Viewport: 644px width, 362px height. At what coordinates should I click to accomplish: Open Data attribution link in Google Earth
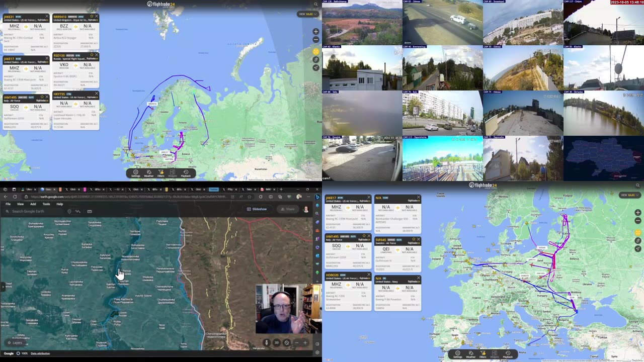click(40, 353)
